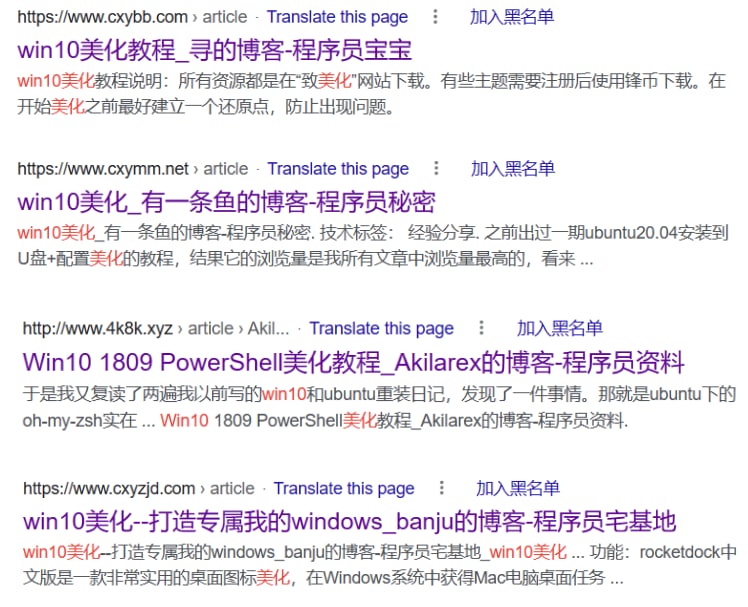748x607 pixels.
Task: Translate the cxymm.net result page
Action: (338, 169)
